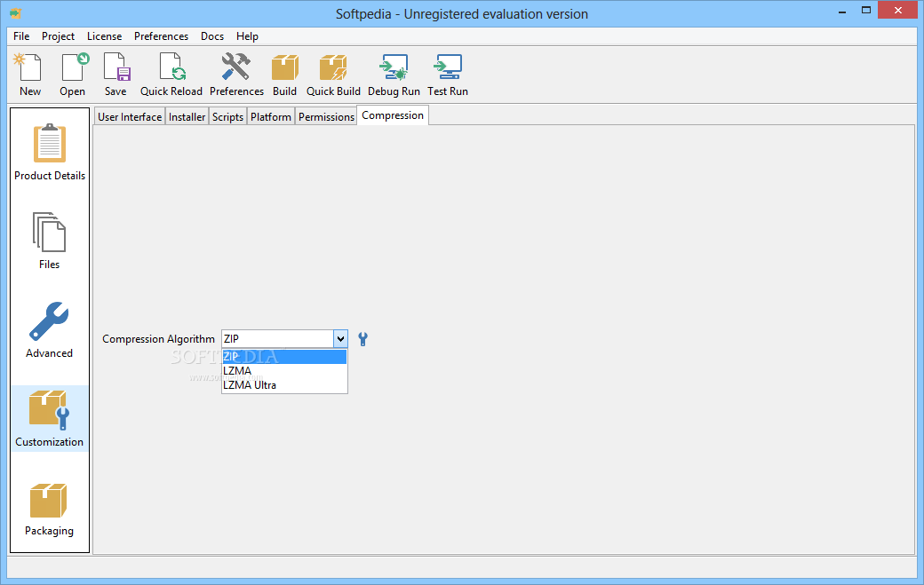Open the Advanced section in sidebar
This screenshot has height=585, width=924.
50,329
